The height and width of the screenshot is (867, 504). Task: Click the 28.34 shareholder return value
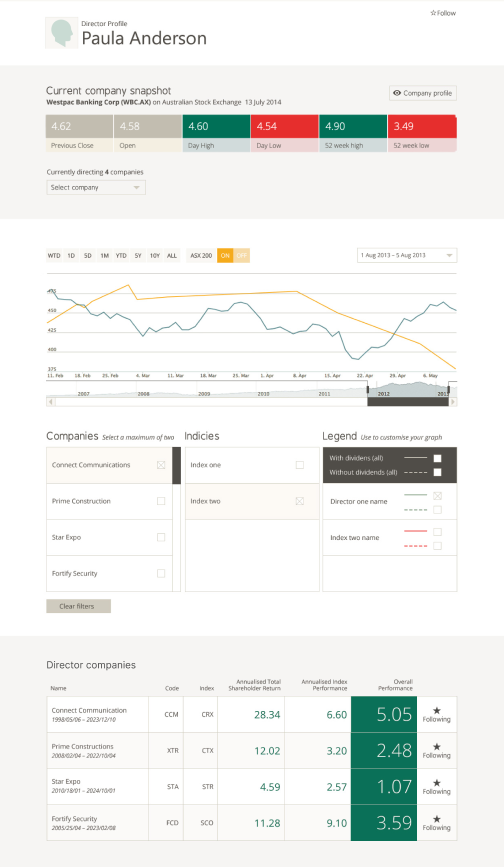[x=267, y=714]
